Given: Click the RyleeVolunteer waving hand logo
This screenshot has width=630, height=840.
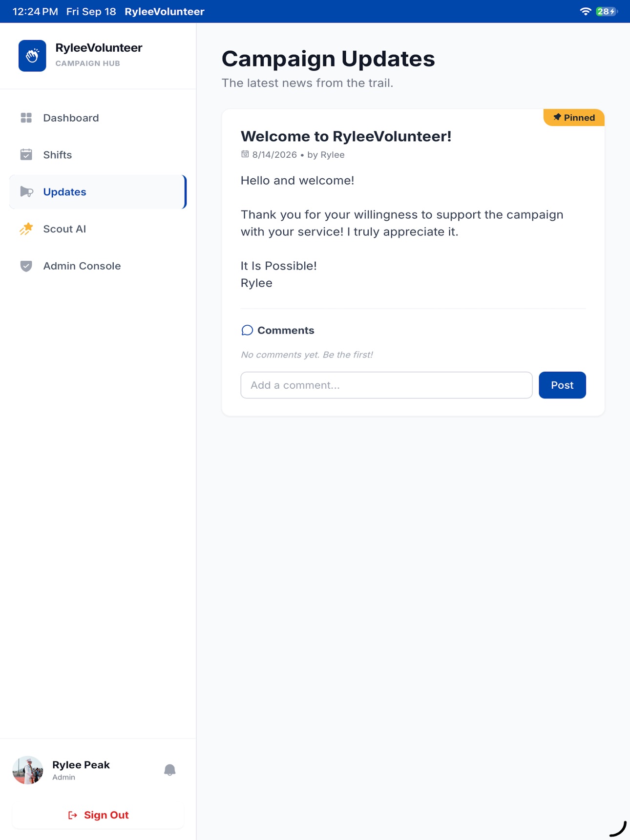Looking at the screenshot, I should [32, 56].
